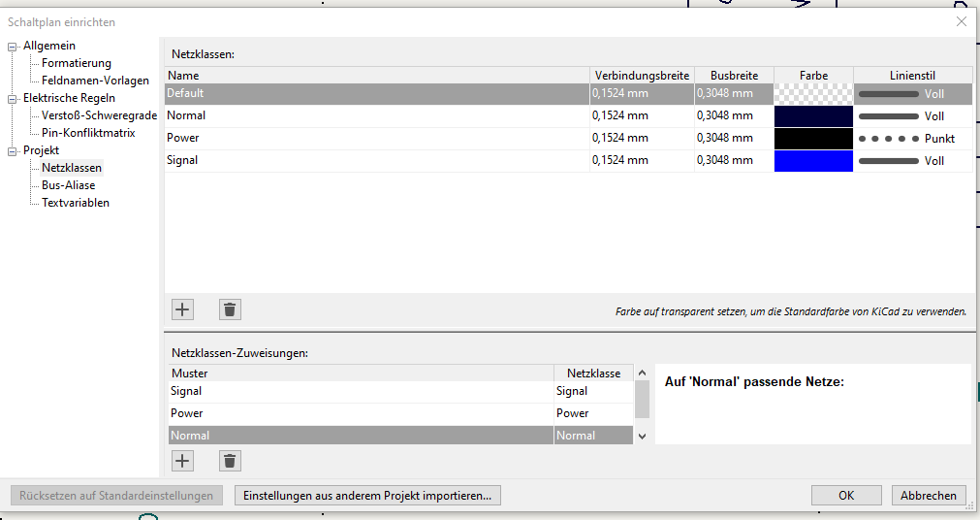Screen dimensions: 980x520
Task: Click Einstellungen aus anderem Projekt importieren
Action: 367,496
